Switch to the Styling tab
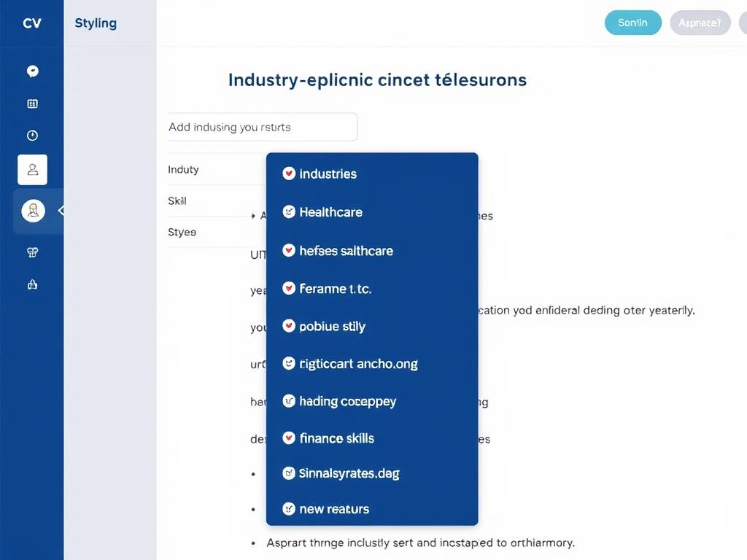The width and height of the screenshot is (747, 560). pos(95,23)
